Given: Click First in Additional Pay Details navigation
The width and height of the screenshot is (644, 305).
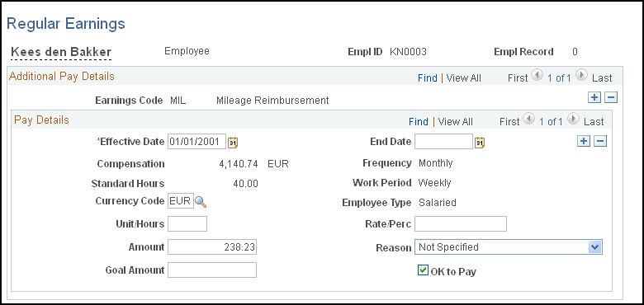Looking at the screenshot, I should click(x=518, y=77).
